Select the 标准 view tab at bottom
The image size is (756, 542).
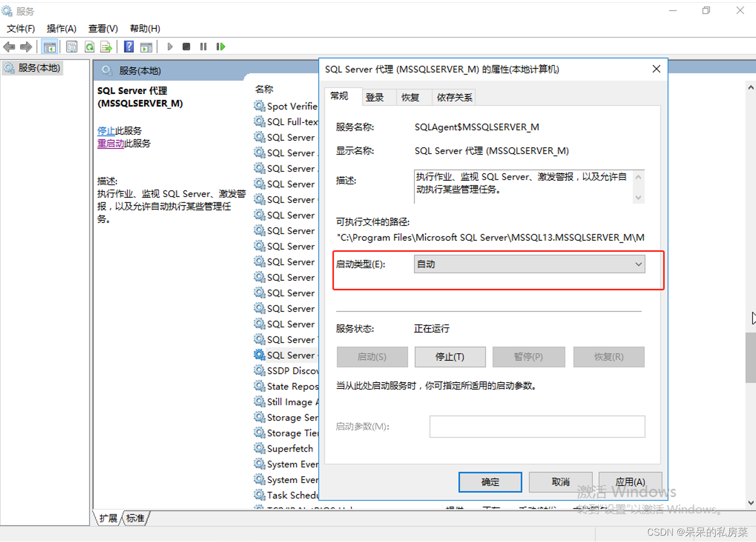pyautogui.click(x=135, y=518)
